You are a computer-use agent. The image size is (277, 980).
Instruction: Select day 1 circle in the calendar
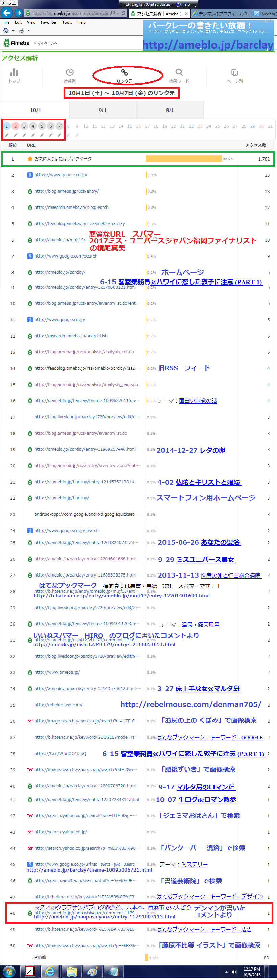(6, 126)
